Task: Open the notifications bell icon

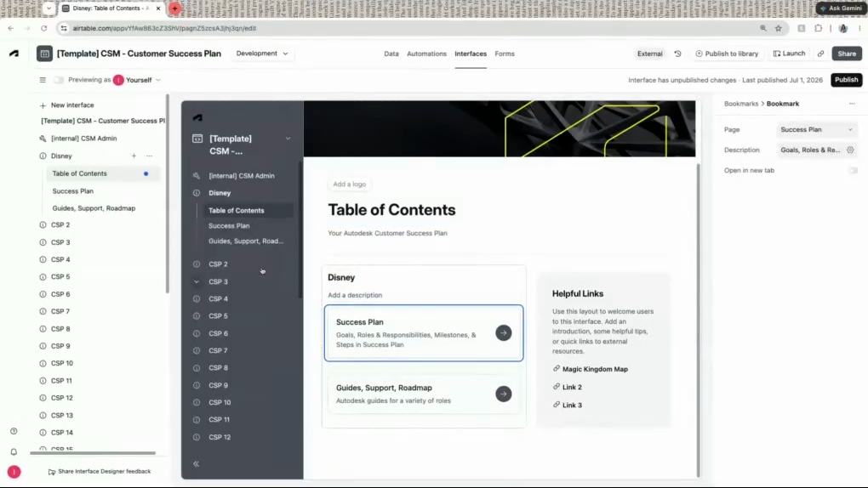Action: 14,452
